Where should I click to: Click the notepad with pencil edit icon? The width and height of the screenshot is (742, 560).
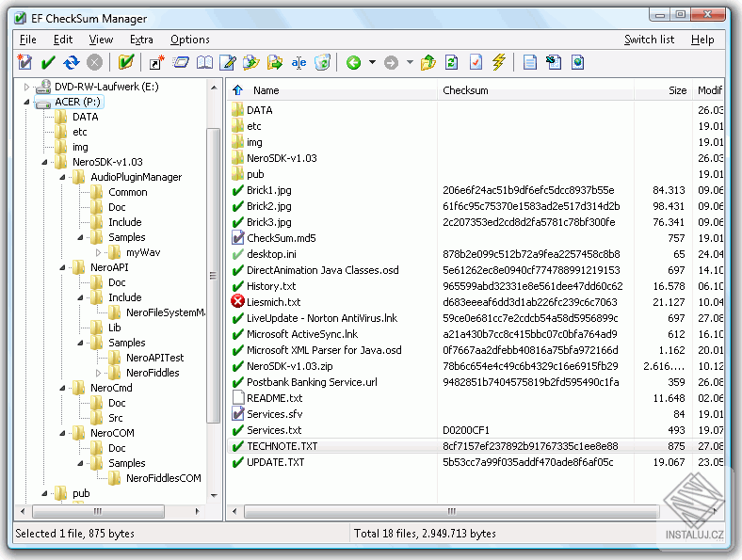[x=228, y=62]
